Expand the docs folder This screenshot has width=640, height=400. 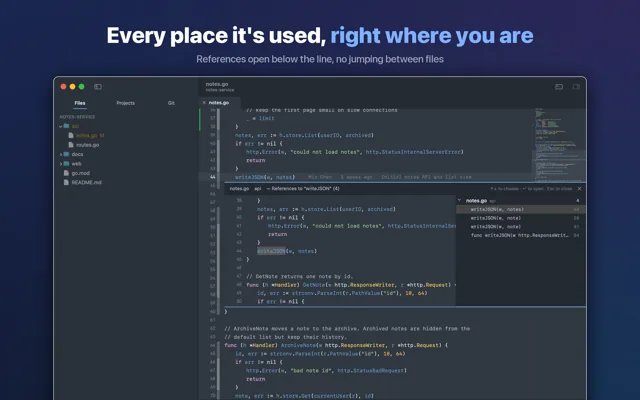pyautogui.click(x=60, y=154)
